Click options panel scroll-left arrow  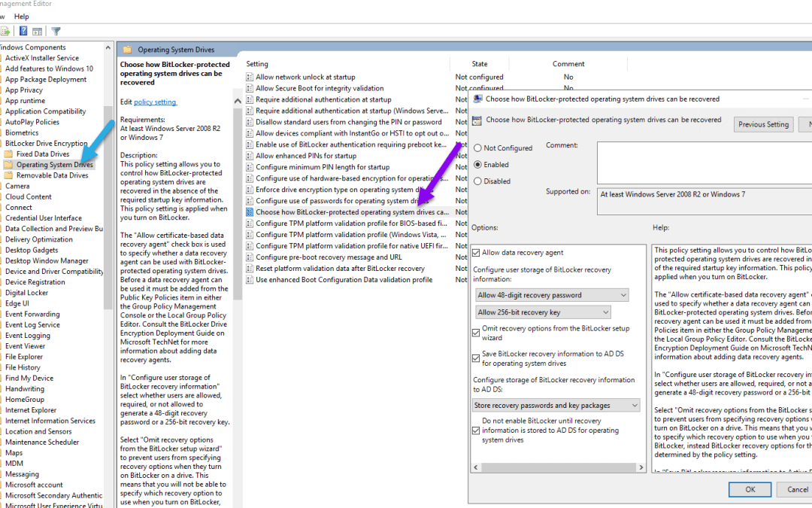click(476, 467)
